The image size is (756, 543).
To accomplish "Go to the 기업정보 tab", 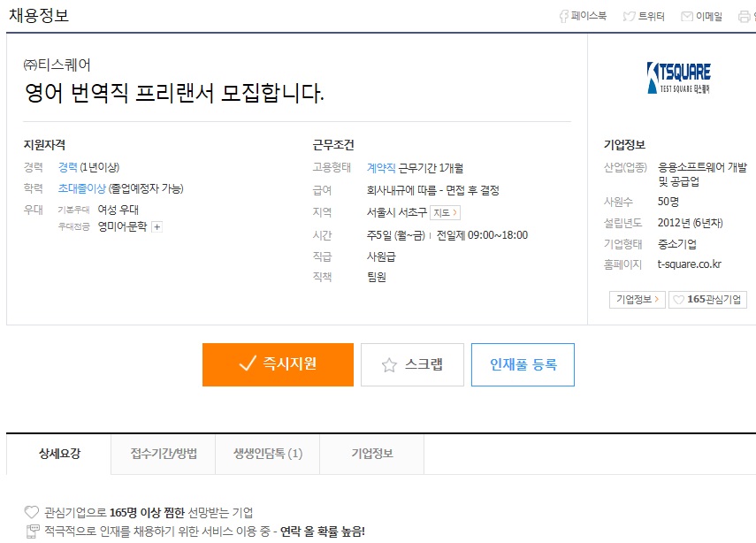I will click(x=372, y=454).
